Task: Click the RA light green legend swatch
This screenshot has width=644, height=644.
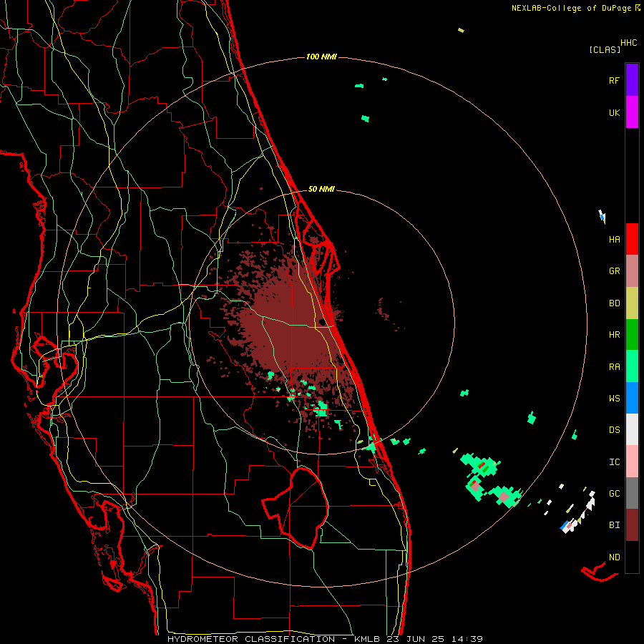Action: (x=632, y=366)
